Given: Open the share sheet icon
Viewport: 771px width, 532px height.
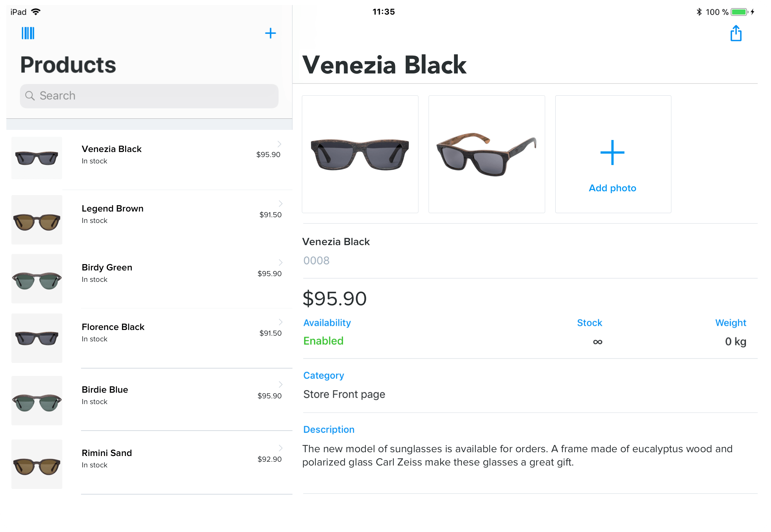Looking at the screenshot, I should (736, 33).
